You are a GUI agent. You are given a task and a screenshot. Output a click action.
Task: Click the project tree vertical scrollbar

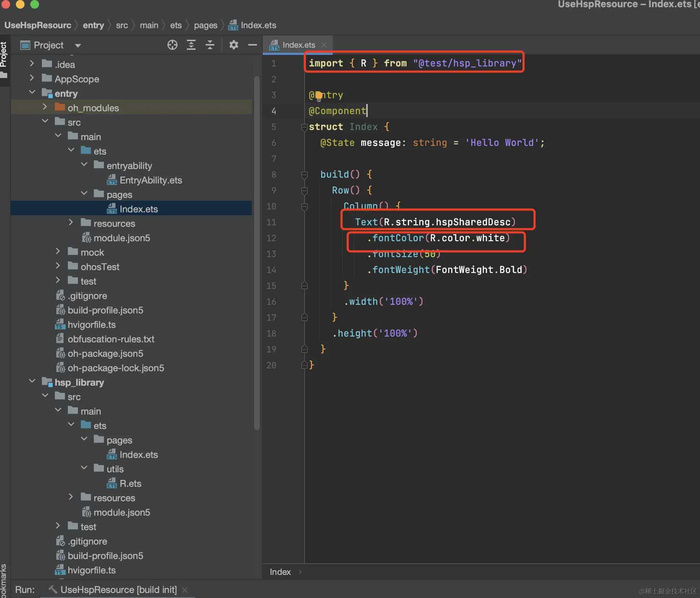(257, 253)
